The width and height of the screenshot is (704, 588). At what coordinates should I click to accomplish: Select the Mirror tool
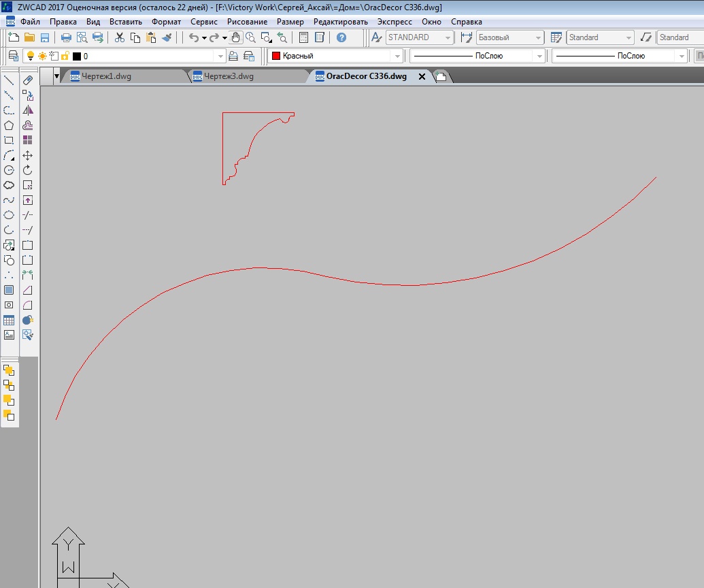(28, 110)
